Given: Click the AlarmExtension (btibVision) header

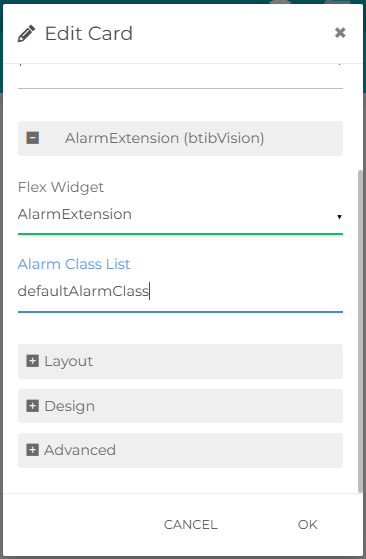Looking at the screenshot, I should pyautogui.click(x=180, y=138).
